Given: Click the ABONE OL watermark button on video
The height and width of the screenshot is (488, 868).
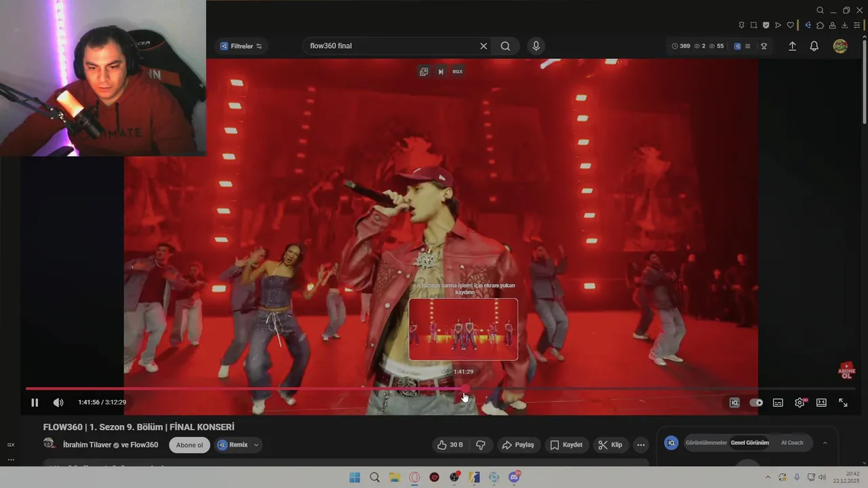Looking at the screenshot, I should click(846, 370).
